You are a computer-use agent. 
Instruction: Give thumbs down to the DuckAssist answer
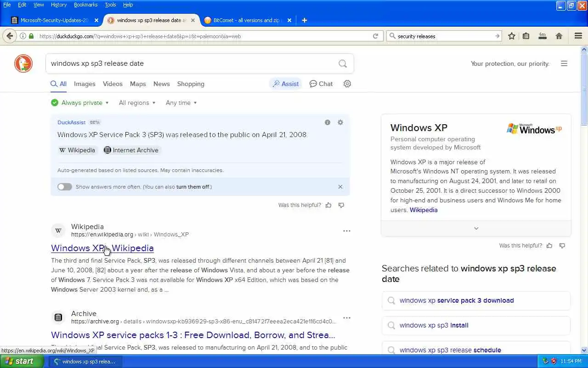pos(341,205)
